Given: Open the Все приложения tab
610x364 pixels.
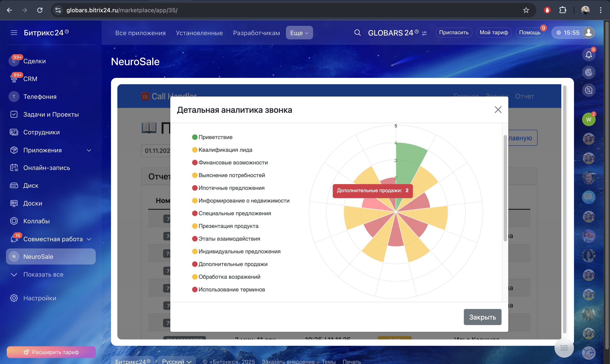Looking at the screenshot, I should pos(140,33).
